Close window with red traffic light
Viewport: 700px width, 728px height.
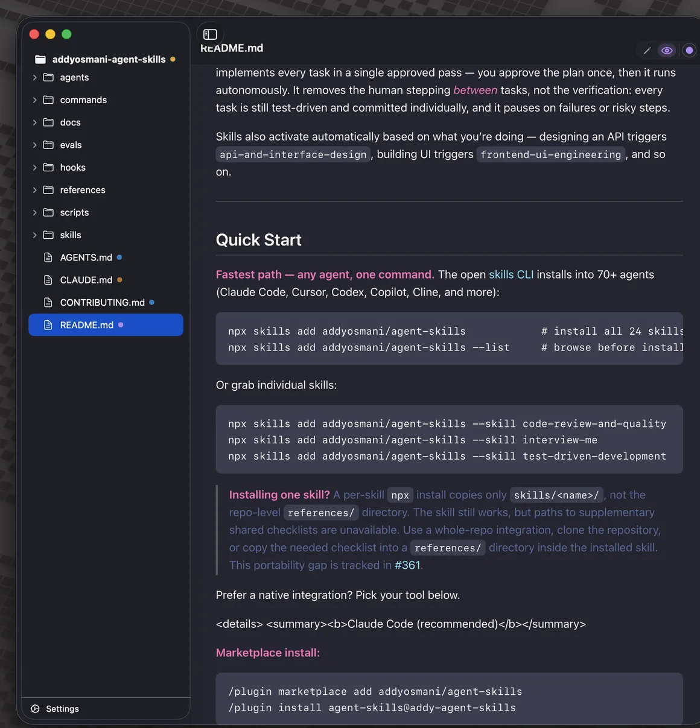(34, 34)
